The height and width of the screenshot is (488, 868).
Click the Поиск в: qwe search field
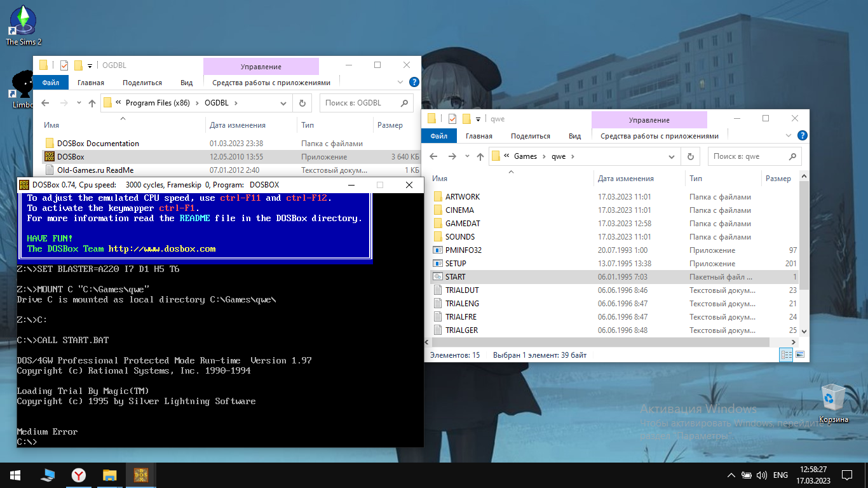click(x=747, y=156)
